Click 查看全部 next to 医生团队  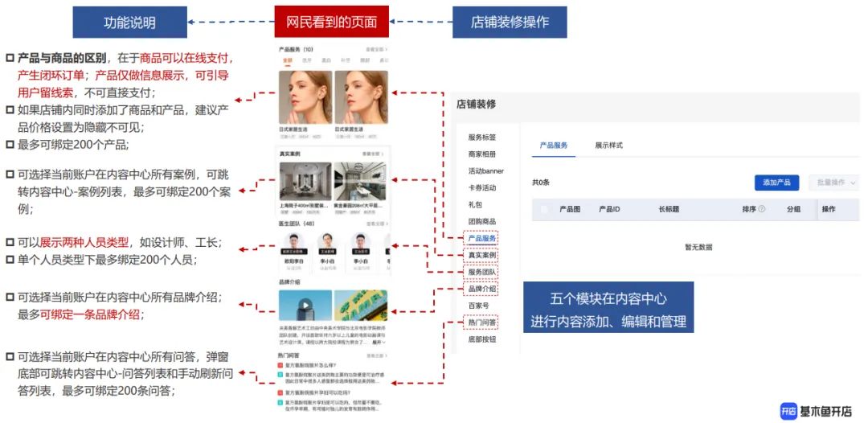(x=376, y=224)
